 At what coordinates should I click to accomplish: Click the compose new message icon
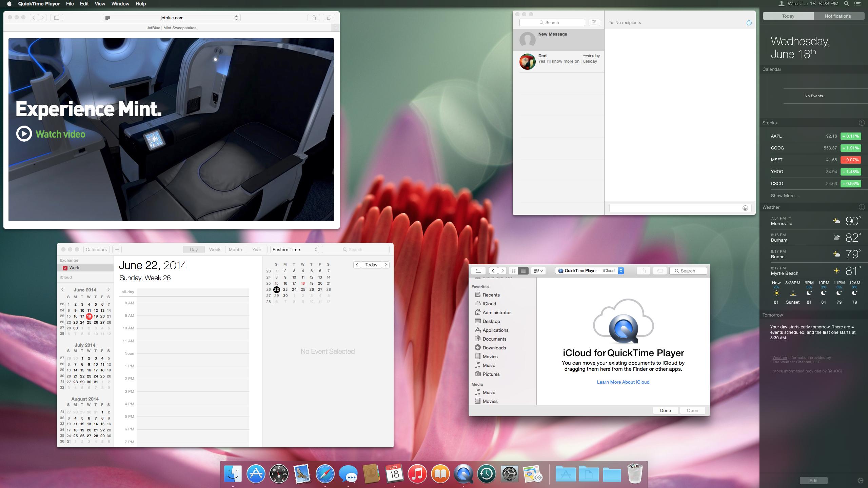point(594,22)
